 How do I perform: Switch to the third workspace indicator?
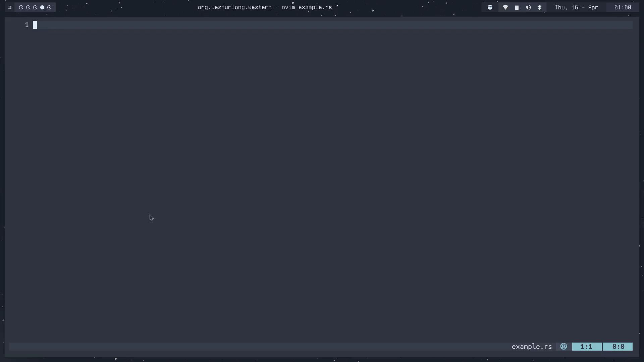pos(35,7)
